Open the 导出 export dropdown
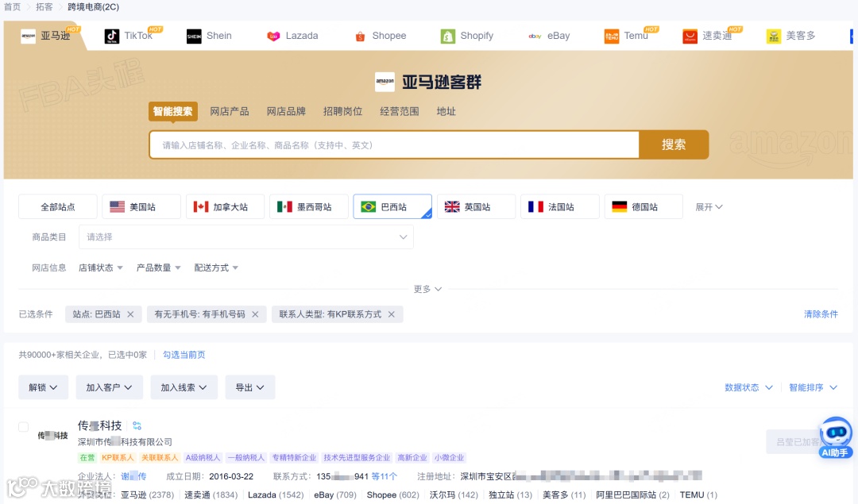 coord(250,387)
